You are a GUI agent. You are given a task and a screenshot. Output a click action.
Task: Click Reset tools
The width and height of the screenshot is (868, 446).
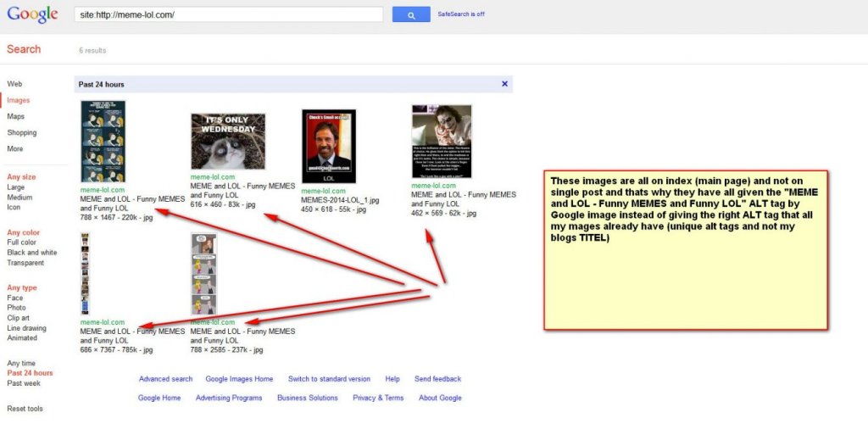(x=25, y=409)
